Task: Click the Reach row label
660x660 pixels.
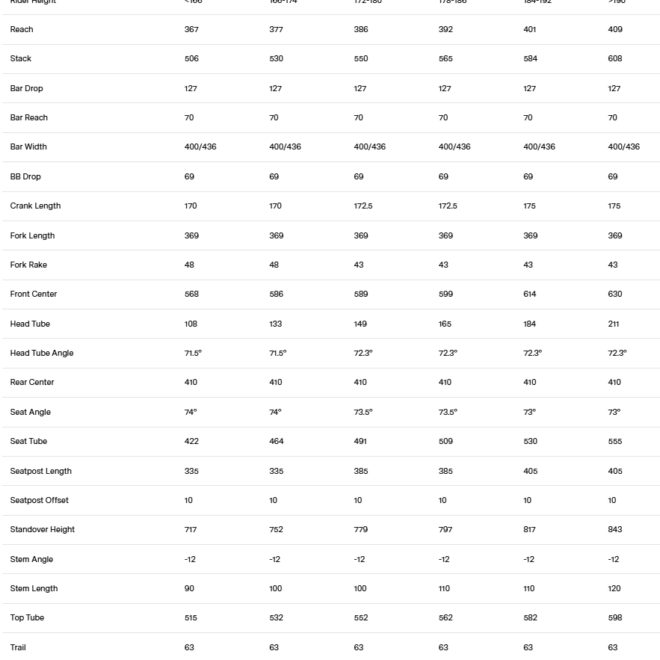Action: 22,30
